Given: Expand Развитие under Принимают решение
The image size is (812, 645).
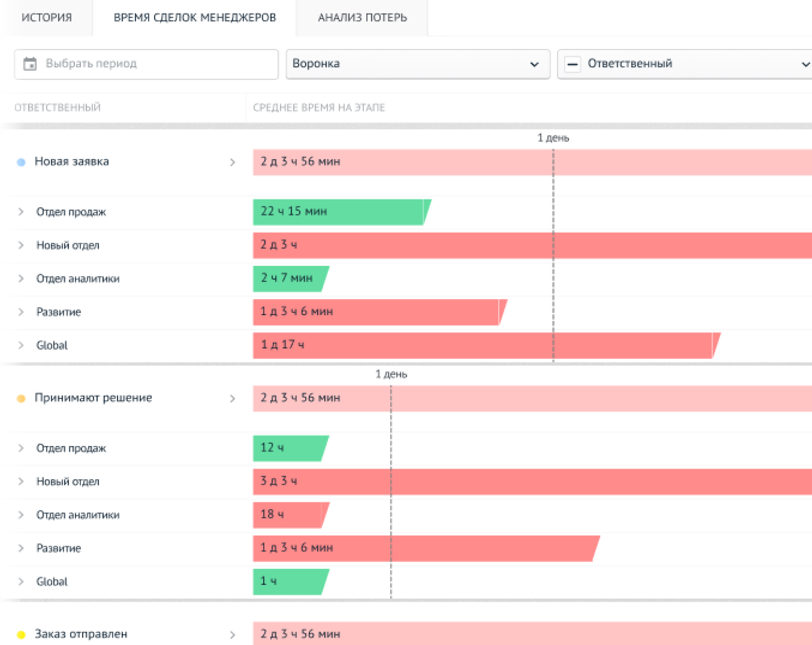Looking at the screenshot, I should pyautogui.click(x=21, y=548).
